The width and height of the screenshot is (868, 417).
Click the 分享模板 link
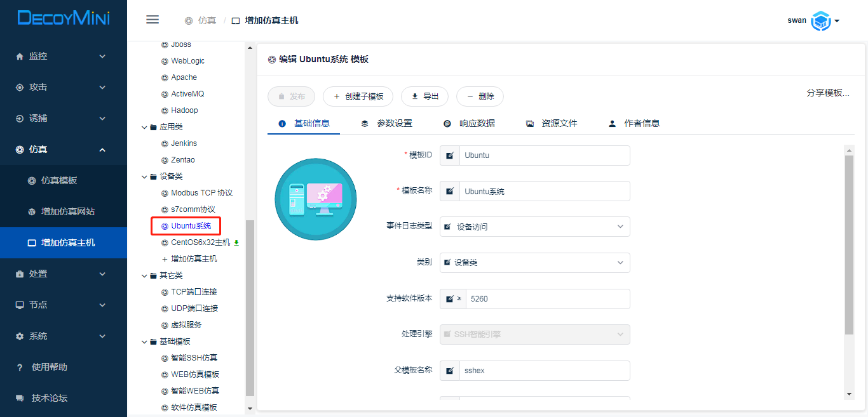coord(827,93)
